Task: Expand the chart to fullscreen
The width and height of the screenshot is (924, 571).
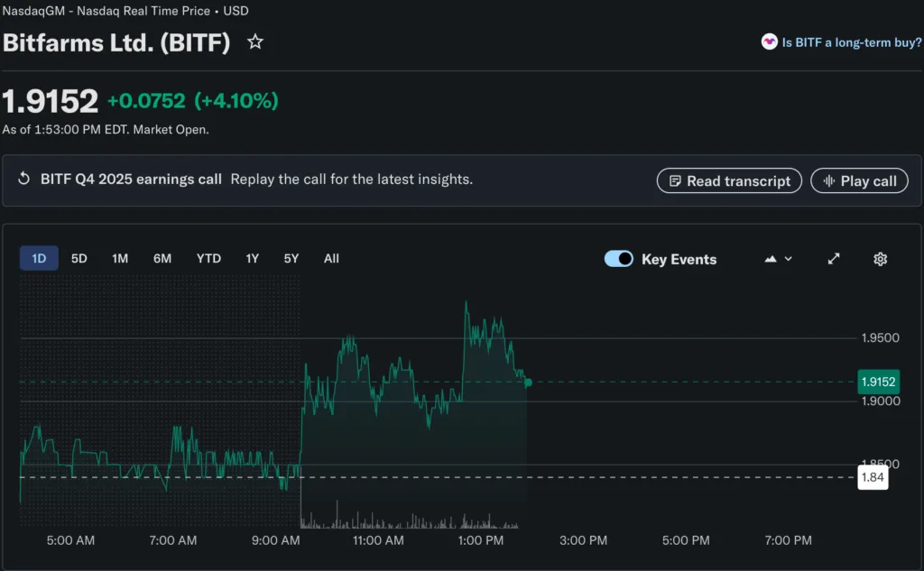Action: tap(833, 259)
